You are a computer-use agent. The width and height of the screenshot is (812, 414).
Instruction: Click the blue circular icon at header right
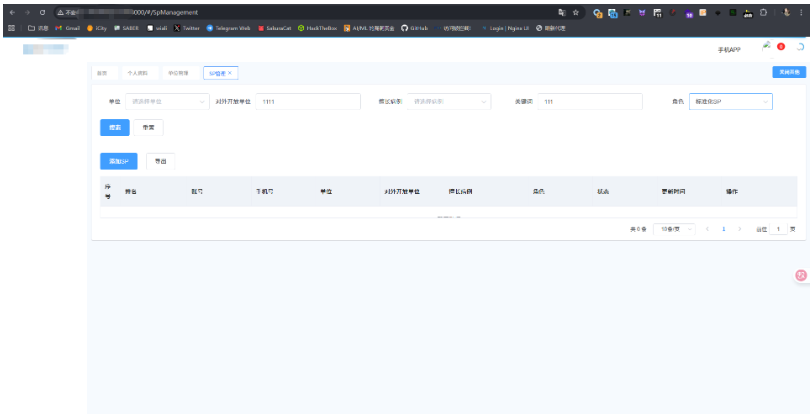(x=800, y=47)
